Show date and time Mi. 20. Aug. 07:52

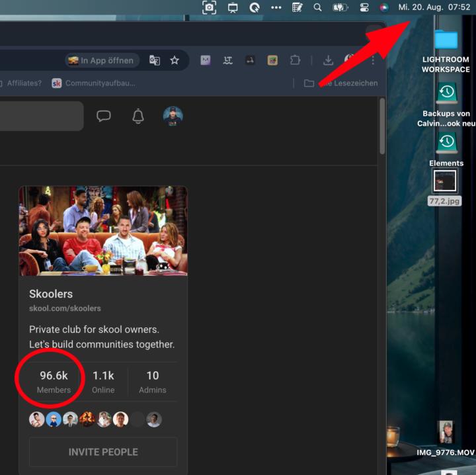434,7
